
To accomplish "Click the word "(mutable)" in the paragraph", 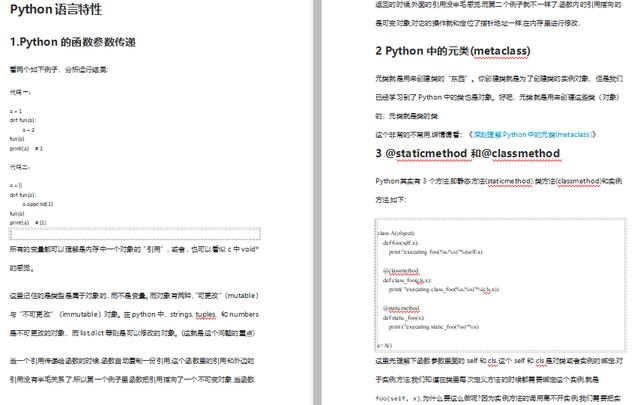I will (x=242, y=296).
